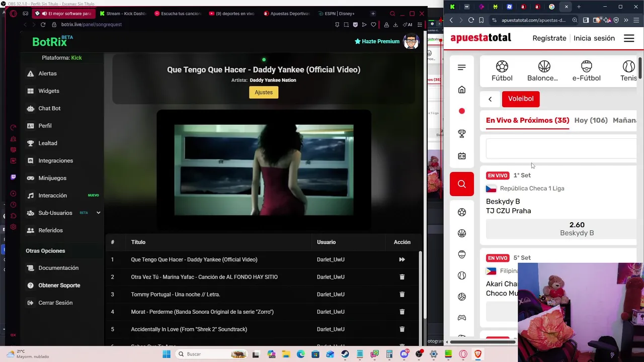Switch to deportes en vivo YouTube tab
Image resolution: width=644 pixels, height=362 pixels.
pyautogui.click(x=232, y=14)
